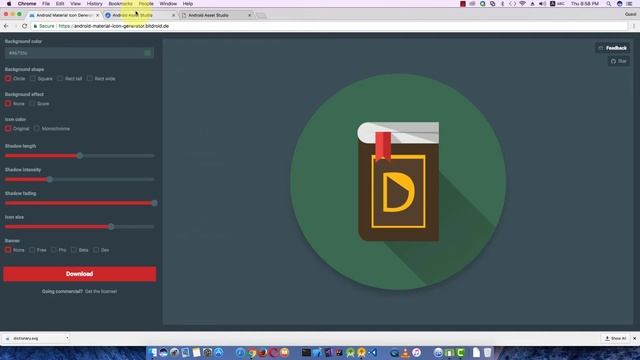Open the File menu
640x360 pixels.
click(x=46, y=4)
